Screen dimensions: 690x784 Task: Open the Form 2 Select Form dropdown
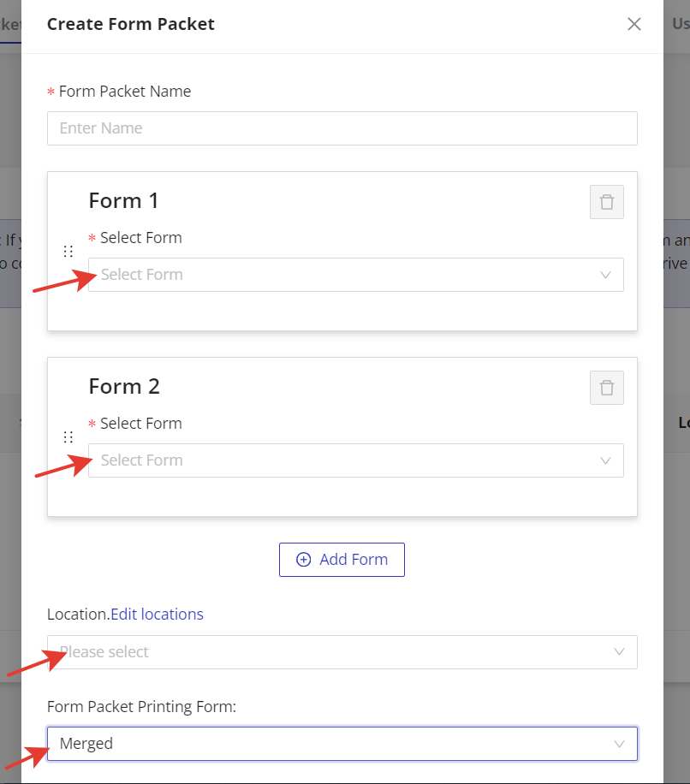coord(342,460)
